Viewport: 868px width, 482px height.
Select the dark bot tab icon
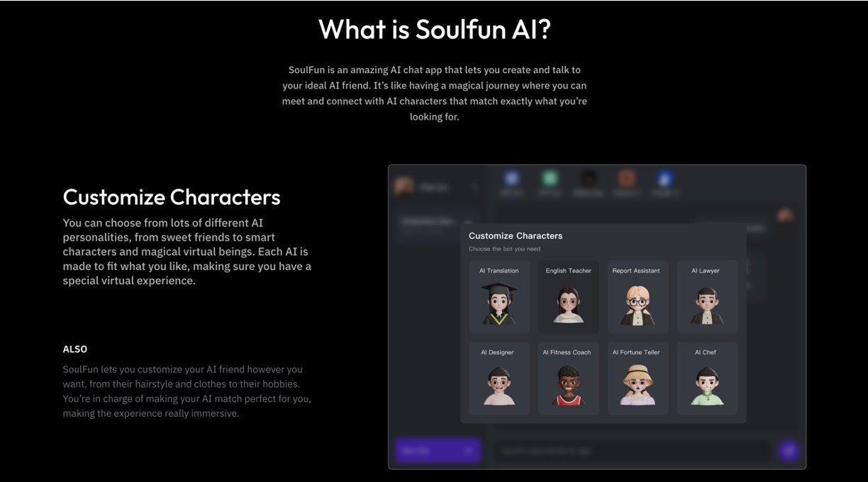pyautogui.click(x=587, y=179)
